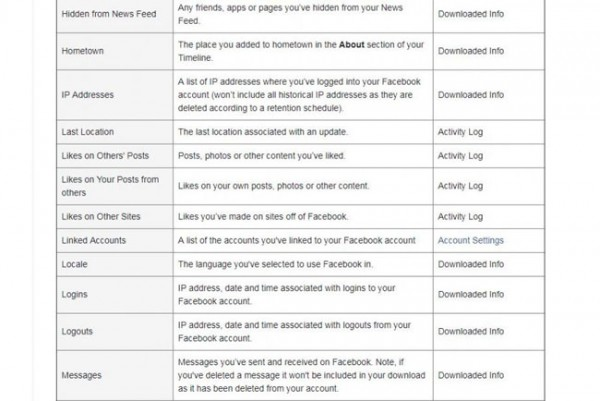Select the Hometown row label
Screen dimensions: 600x401
pyautogui.click(x=87, y=50)
